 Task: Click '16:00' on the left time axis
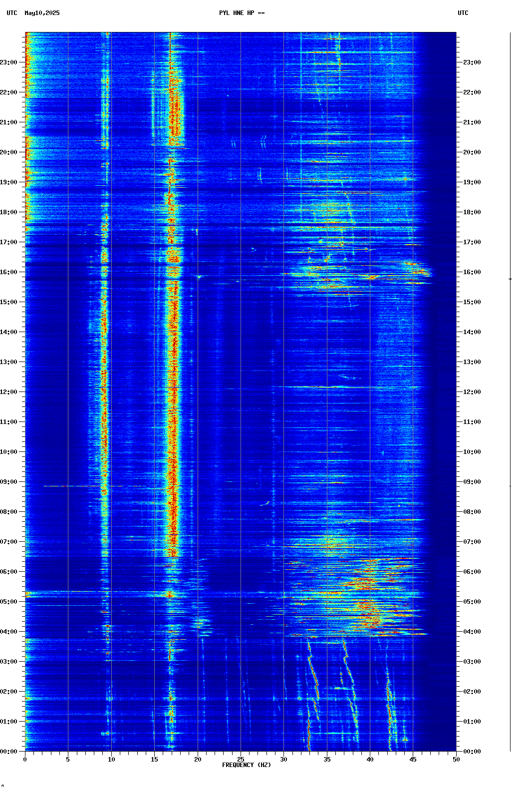[8, 272]
